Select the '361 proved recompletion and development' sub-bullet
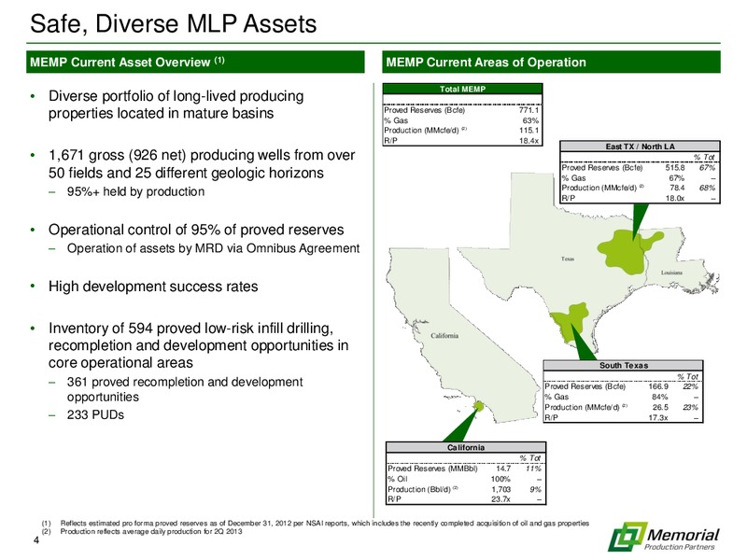 click(185, 389)
